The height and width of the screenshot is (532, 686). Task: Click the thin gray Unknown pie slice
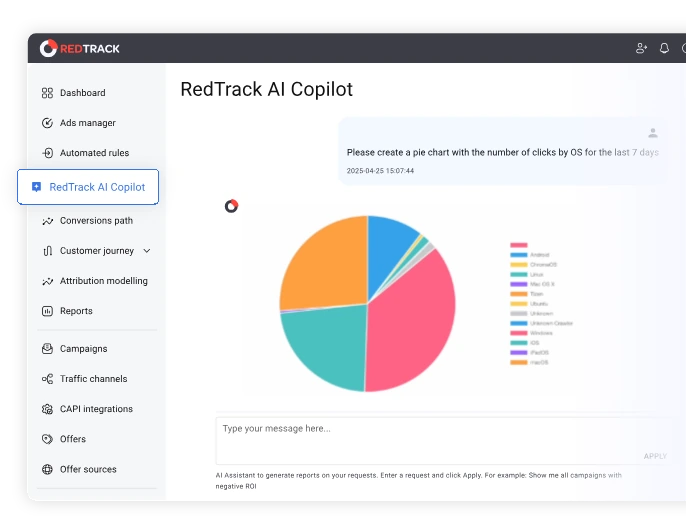pos(430,248)
